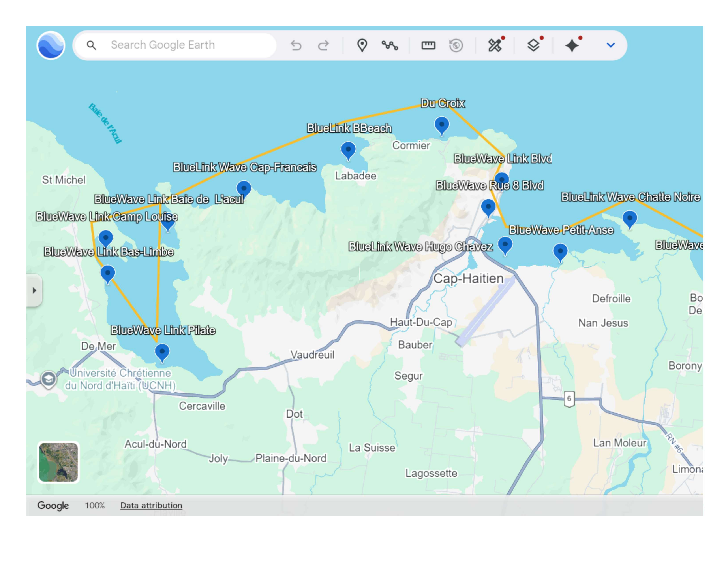Switch map style via satellite thumbnail
Viewport: 728px width, 563px height.
pyautogui.click(x=58, y=462)
